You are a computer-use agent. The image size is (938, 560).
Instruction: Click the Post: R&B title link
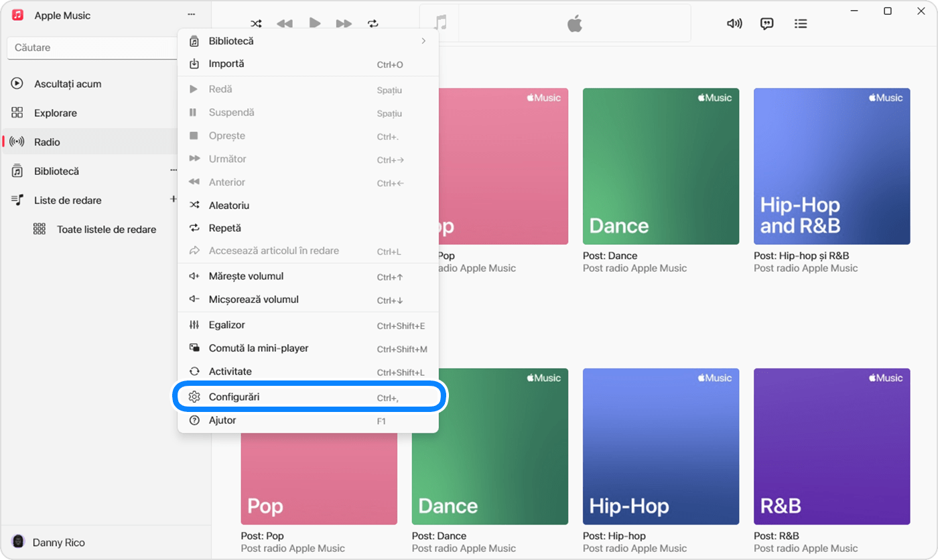[776, 535]
